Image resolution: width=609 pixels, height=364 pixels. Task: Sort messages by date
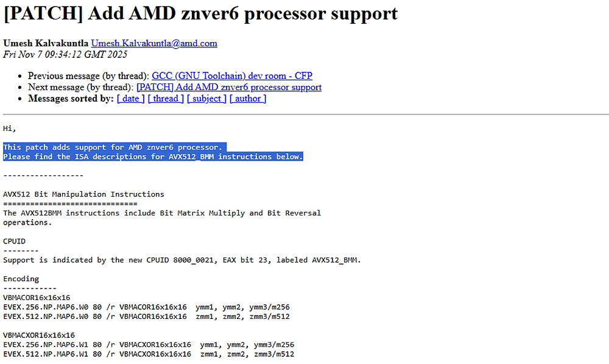point(131,99)
